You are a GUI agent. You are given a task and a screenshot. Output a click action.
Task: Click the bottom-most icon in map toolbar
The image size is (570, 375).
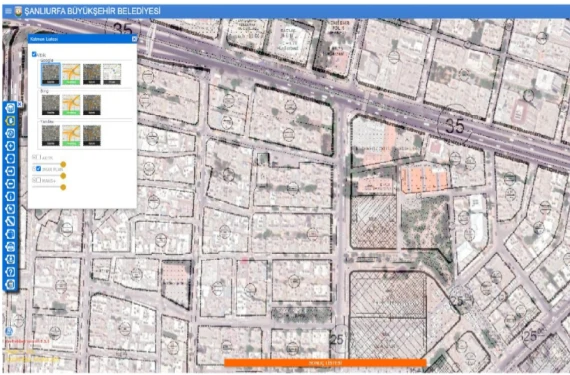(x=10, y=285)
